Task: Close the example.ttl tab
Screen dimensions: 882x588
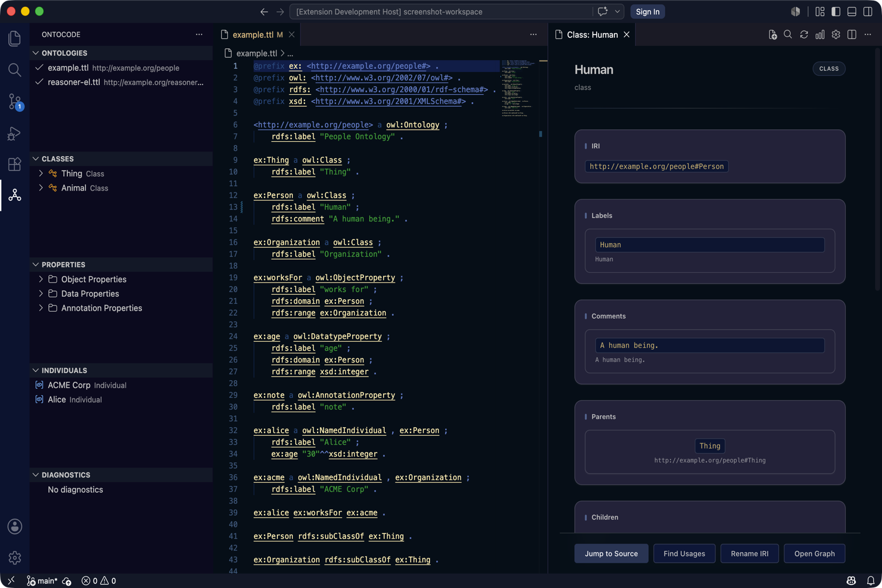Action: point(292,35)
